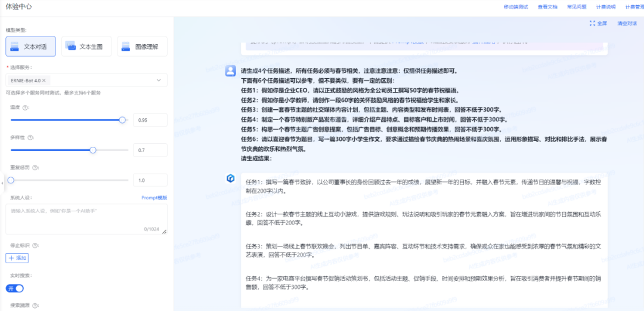The width and height of the screenshot is (644, 311).
Task: Click the 体验中心 page title
Action: [19, 7]
